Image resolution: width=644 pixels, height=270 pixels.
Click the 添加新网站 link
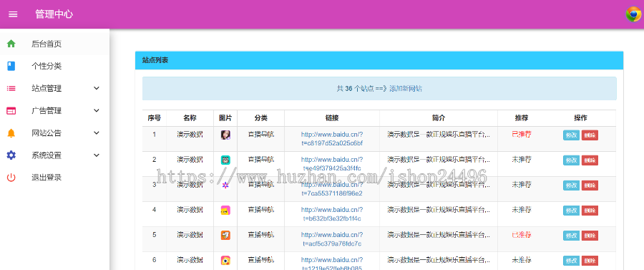pyautogui.click(x=406, y=88)
